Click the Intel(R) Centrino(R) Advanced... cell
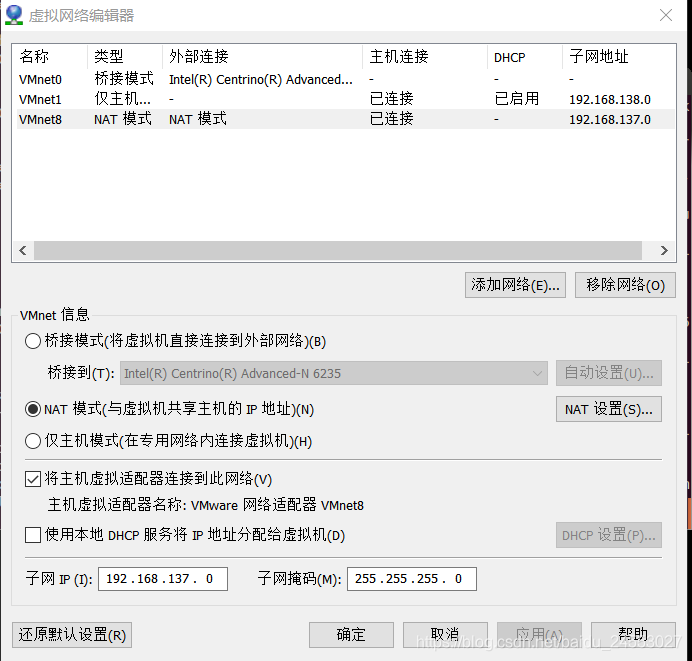The height and width of the screenshot is (661, 692). click(x=260, y=79)
